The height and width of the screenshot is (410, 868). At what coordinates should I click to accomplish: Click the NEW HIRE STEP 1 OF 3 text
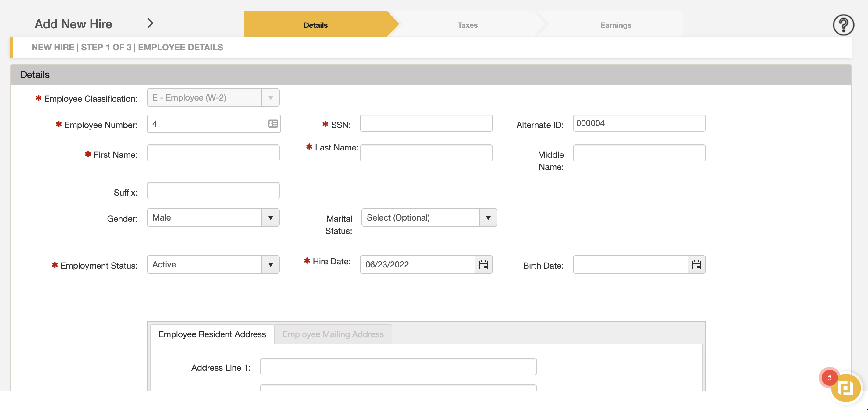click(x=127, y=47)
